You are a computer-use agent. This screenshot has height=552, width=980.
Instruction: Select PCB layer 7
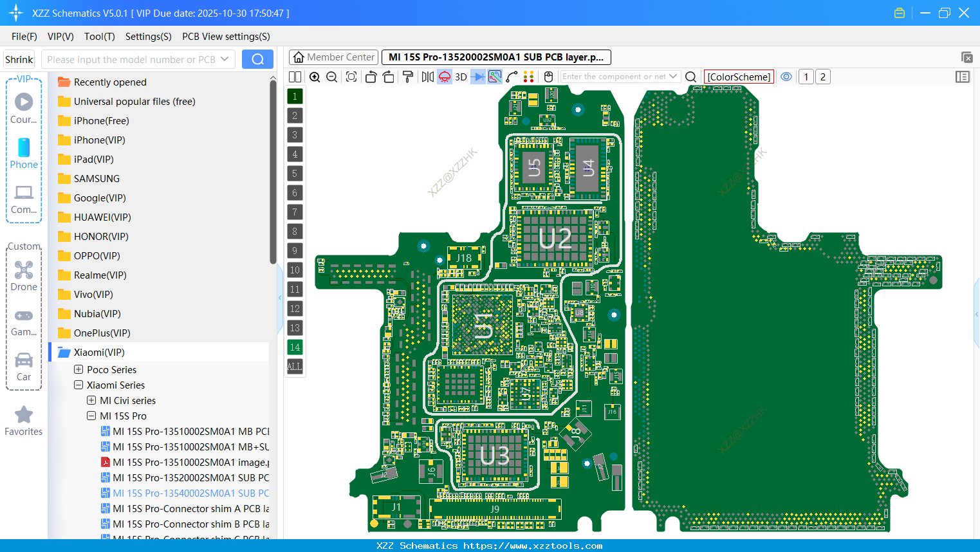click(x=295, y=212)
